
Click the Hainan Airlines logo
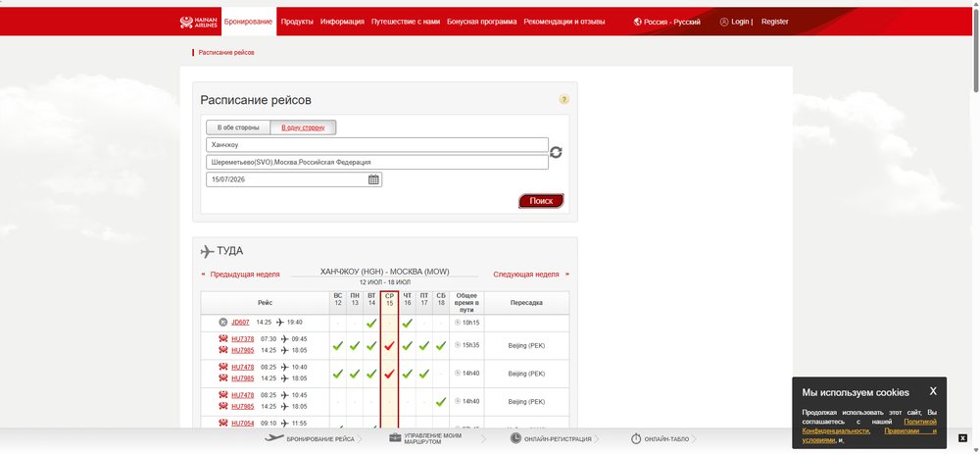click(x=199, y=22)
